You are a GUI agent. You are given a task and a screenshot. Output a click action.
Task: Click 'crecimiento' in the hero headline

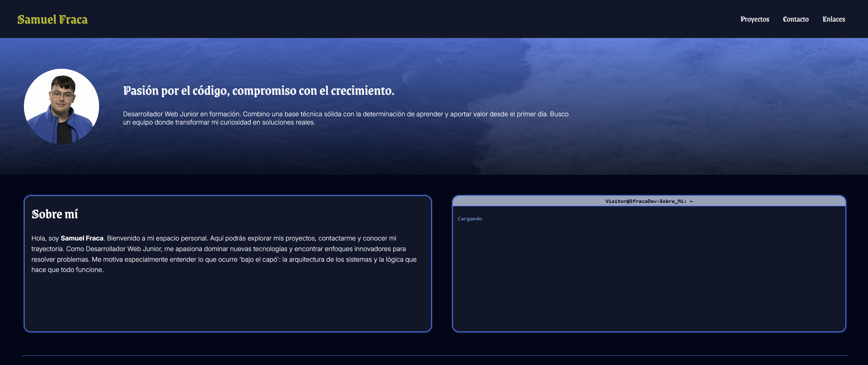coord(362,91)
